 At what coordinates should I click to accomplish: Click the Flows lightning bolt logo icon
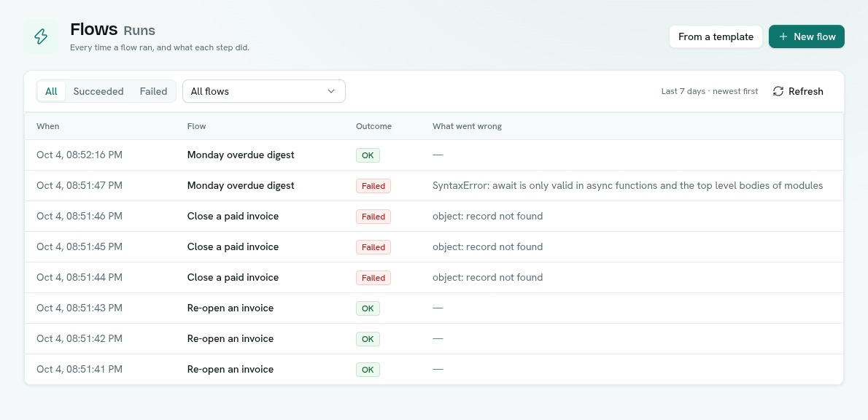point(41,36)
